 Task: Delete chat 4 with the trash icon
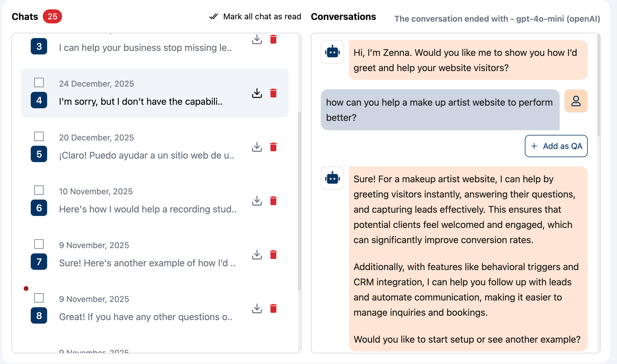pos(273,93)
